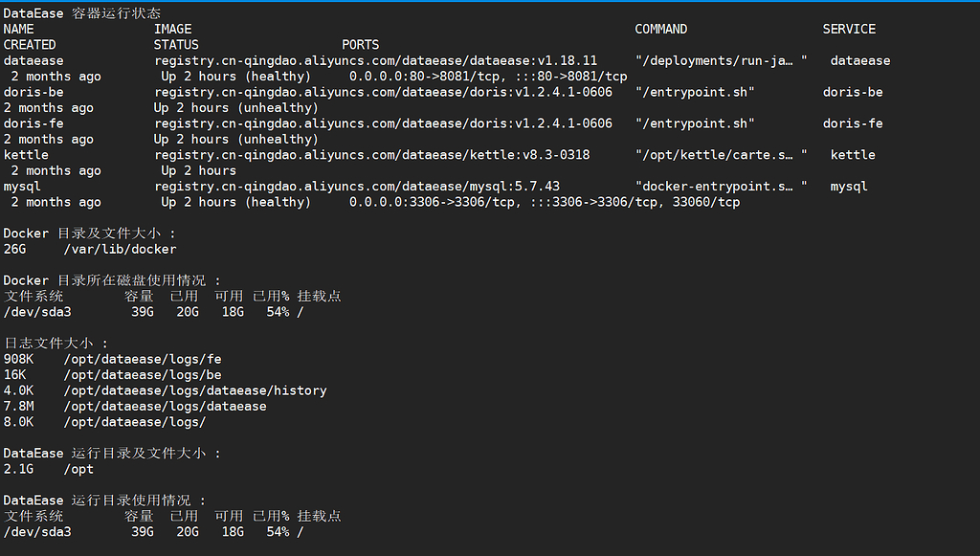Click the 日志文件大小 section heading
The image size is (980, 556).
(56, 343)
